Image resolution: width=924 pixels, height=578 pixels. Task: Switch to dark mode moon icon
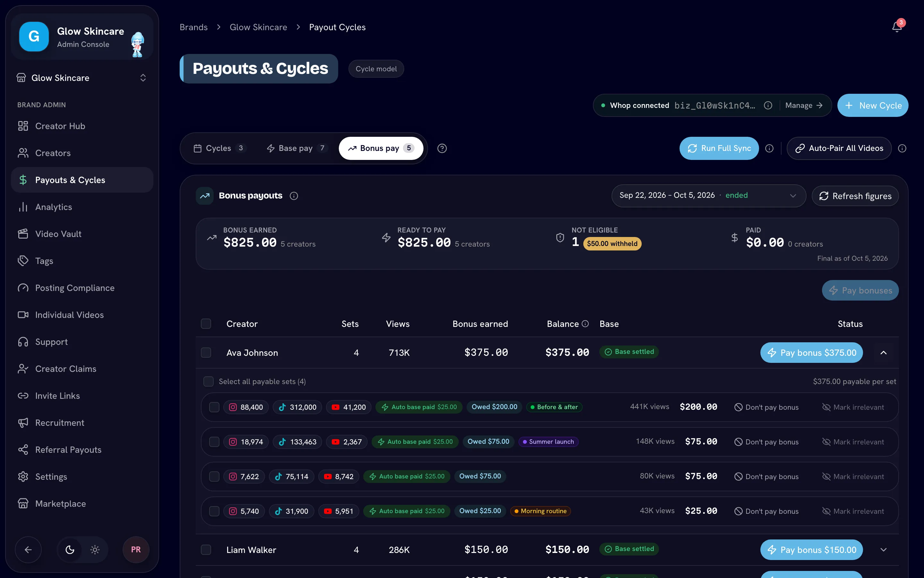[70, 550]
